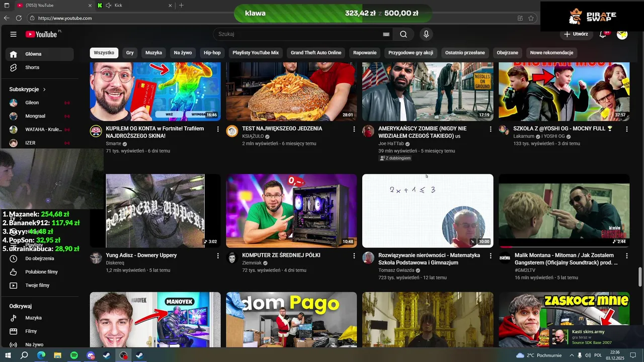Play the TEST NAJWIĘKSZEGO JEDZENIA burger thumbnail
Screen dimensions: 644x362
click(291, 92)
